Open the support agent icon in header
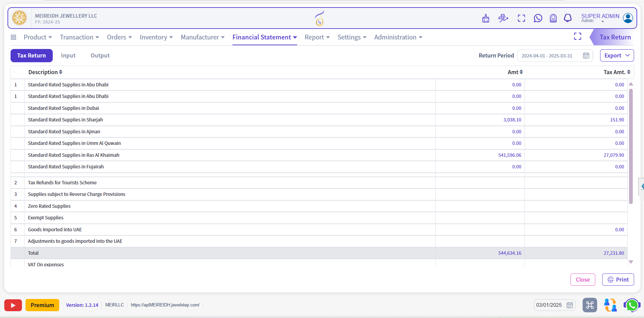 [553, 18]
